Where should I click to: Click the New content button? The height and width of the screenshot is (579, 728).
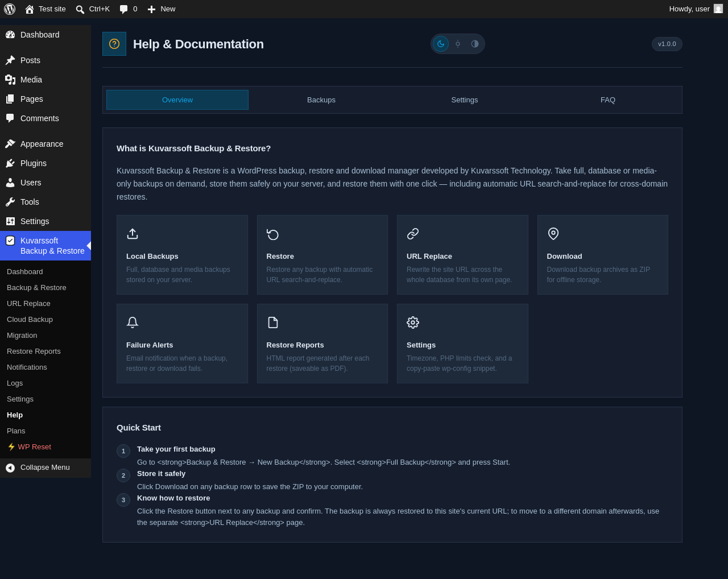tap(162, 9)
